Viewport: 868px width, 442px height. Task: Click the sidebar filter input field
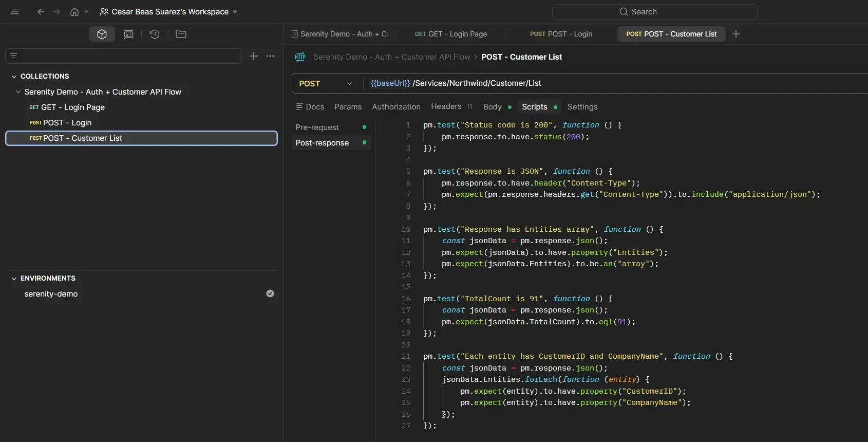point(123,56)
